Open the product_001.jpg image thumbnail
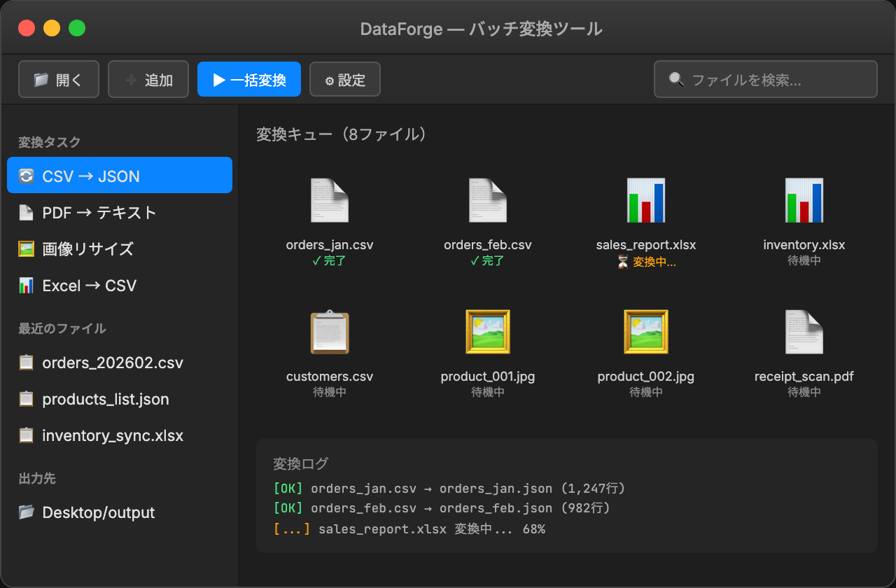Image resolution: width=896 pixels, height=588 pixels. pyautogui.click(x=487, y=331)
